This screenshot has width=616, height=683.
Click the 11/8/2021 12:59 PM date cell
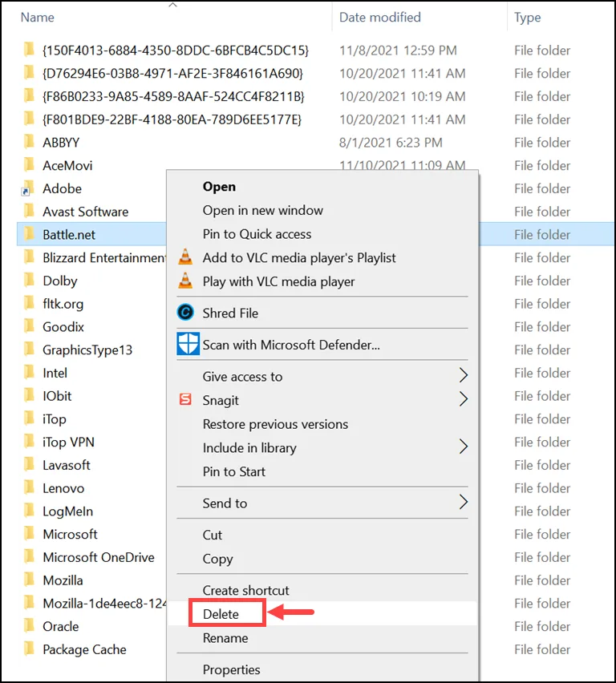[398, 50]
